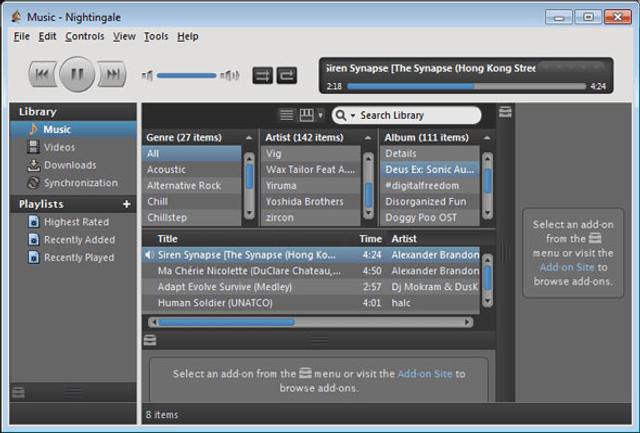Add a new playlist with plus
640x433 pixels.
click(127, 204)
